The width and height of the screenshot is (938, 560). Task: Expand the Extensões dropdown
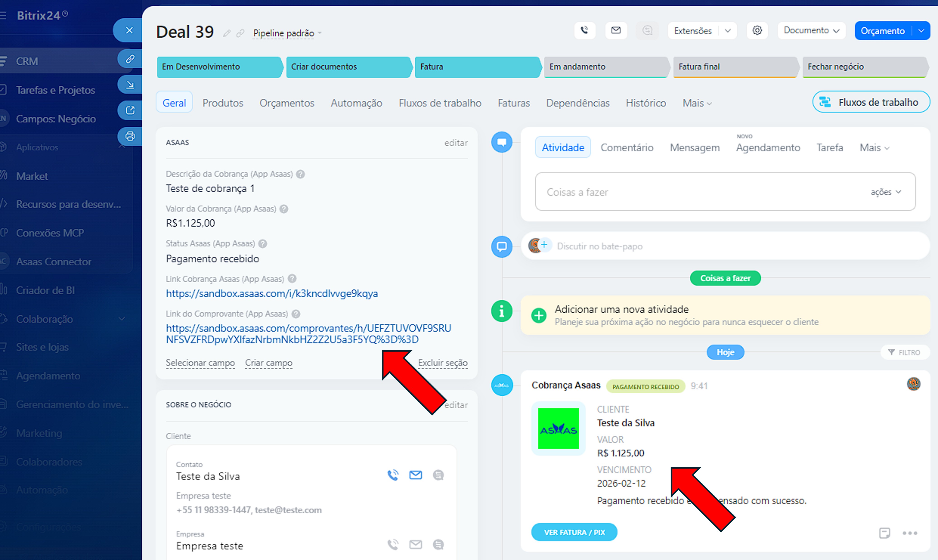727,31
